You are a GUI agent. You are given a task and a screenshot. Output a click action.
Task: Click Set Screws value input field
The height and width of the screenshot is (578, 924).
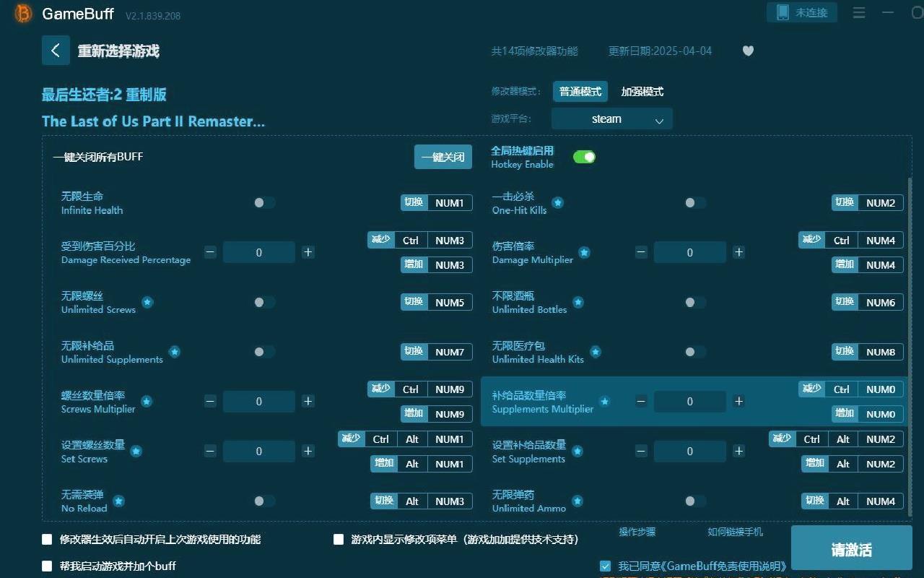(x=259, y=451)
